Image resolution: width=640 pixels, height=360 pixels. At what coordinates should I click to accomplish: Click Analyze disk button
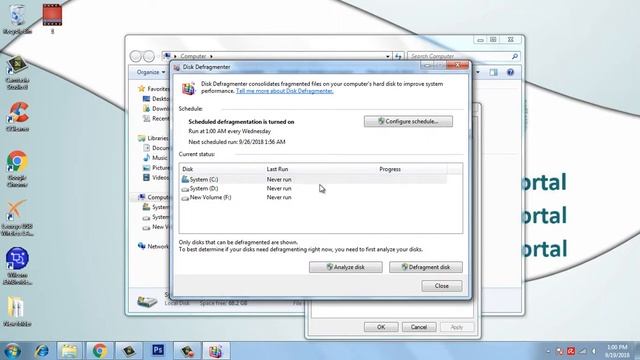(x=346, y=267)
